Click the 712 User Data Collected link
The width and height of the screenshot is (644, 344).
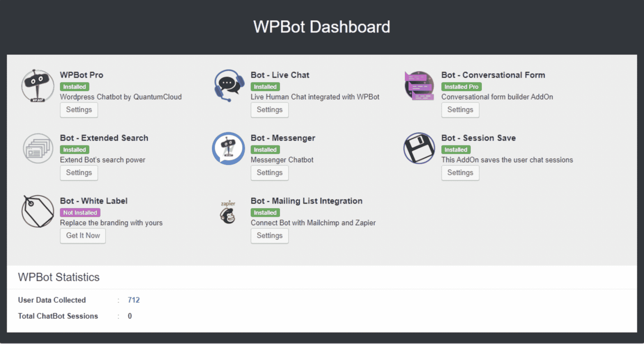(134, 300)
